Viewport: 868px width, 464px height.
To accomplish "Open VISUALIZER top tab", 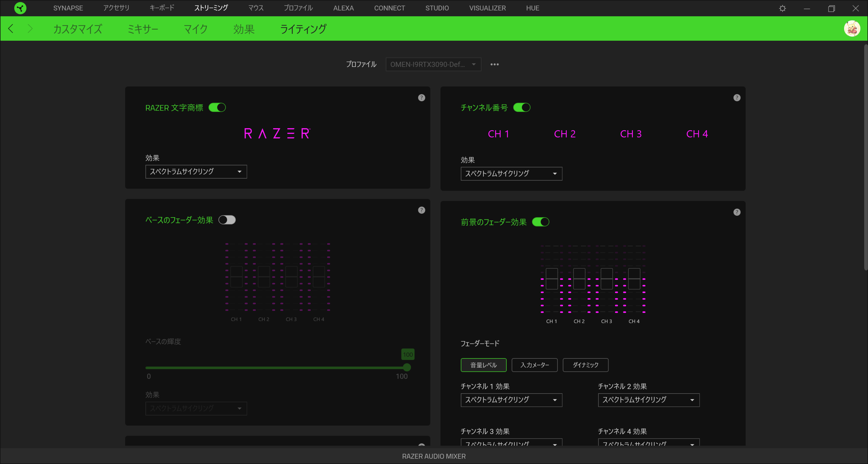I will click(x=487, y=8).
